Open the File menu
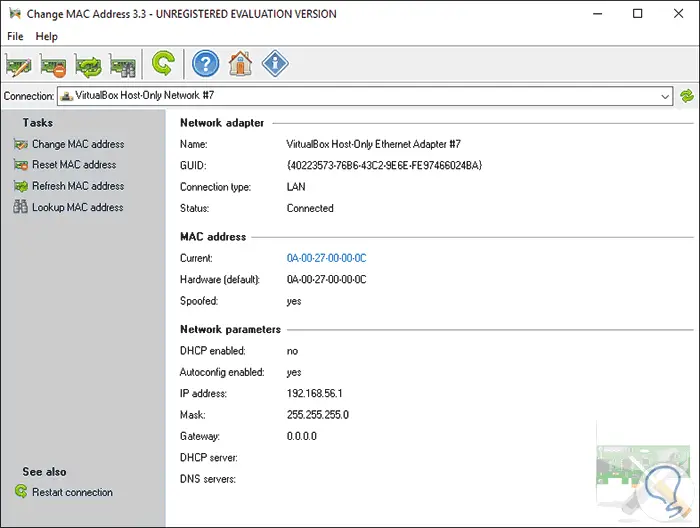The image size is (700, 528). click(x=15, y=36)
